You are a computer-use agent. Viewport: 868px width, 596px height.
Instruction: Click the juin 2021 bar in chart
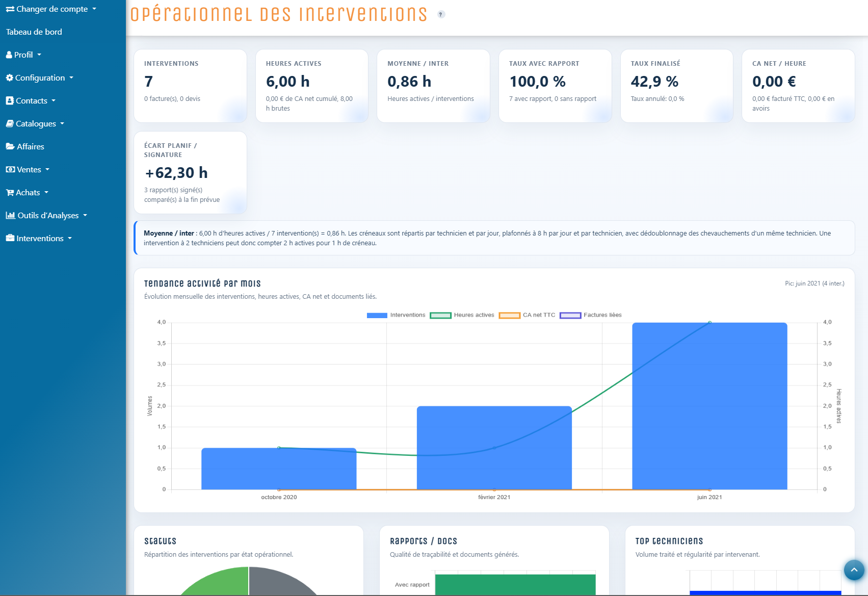[709, 406]
